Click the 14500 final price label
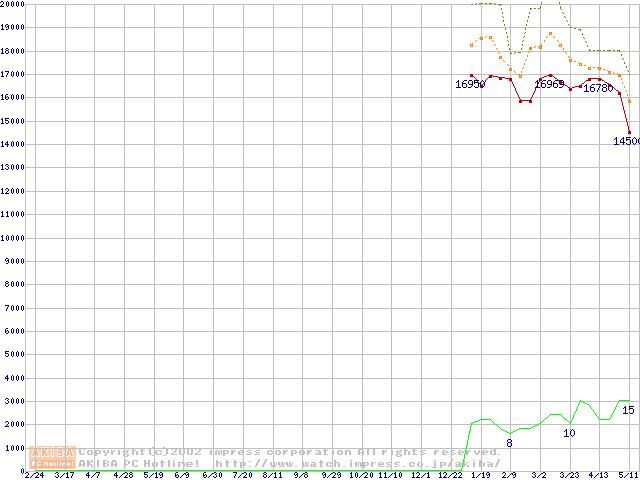This screenshot has height=480, width=640. pos(626,142)
